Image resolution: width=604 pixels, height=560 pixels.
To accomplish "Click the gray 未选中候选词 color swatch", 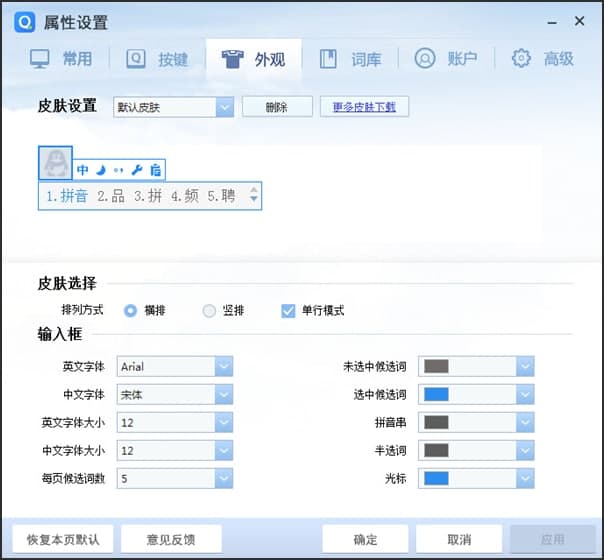I will [436, 366].
